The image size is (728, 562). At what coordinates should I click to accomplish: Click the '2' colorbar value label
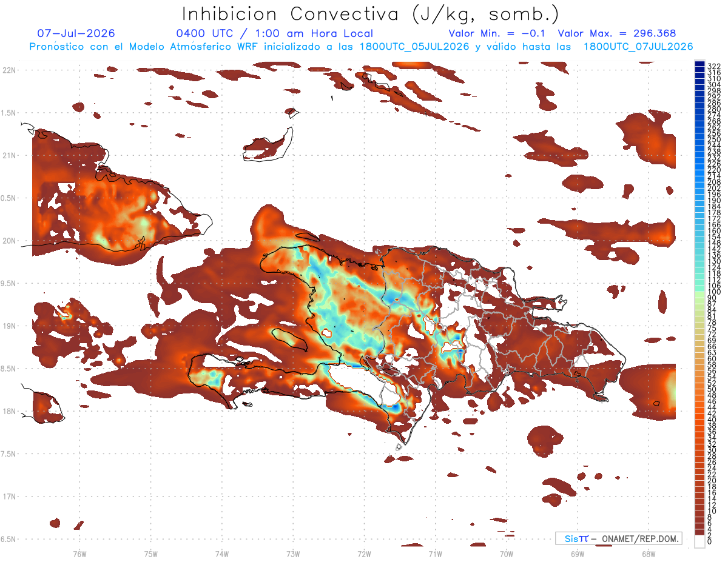click(x=710, y=535)
